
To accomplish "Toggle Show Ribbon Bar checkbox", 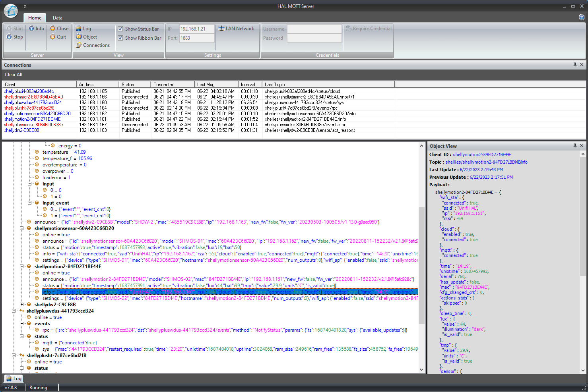I will coord(120,38).
